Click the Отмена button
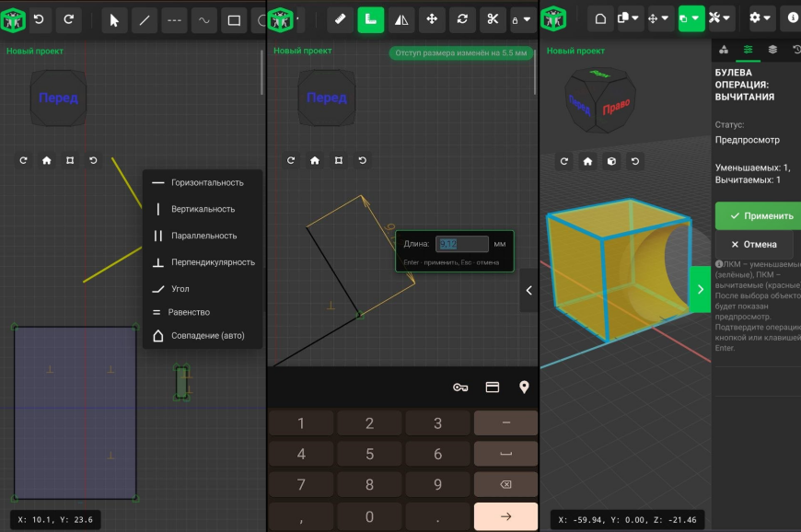 coord(753,245)
